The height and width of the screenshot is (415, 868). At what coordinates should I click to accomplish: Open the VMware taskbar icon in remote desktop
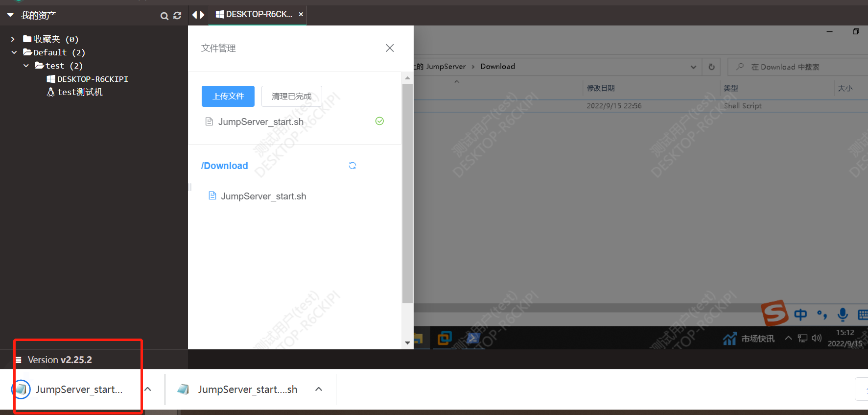pyautogui.click(x=445, y=338)
